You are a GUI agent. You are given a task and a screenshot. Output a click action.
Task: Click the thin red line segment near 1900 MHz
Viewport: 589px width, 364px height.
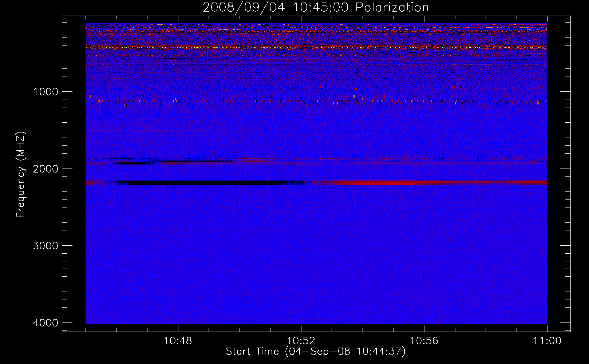255,159
